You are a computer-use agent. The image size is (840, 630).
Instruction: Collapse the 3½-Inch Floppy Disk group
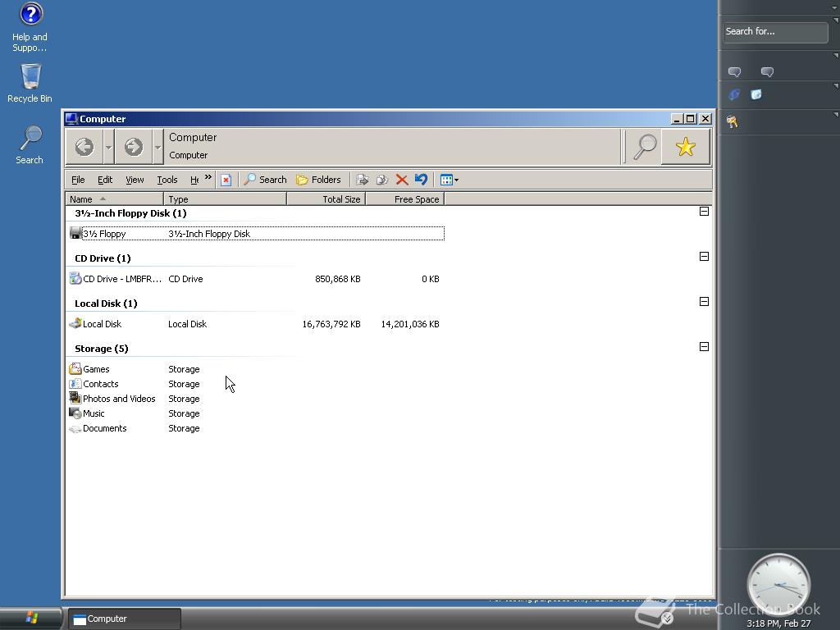tap(705, 212)
